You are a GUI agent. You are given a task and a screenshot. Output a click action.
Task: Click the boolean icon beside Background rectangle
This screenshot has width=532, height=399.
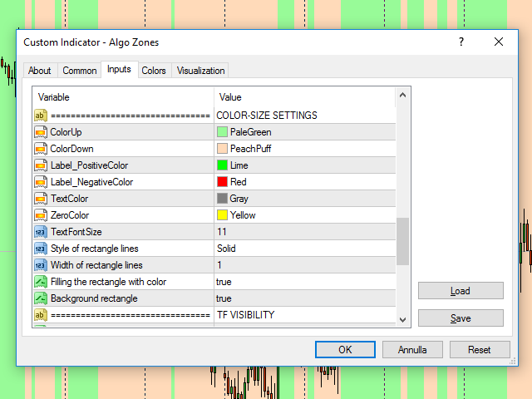pyautogui.click(x=41, y=298)
